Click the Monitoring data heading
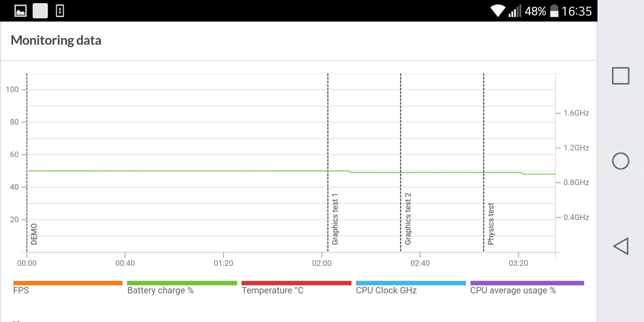The height and width of the screenshot is (322, 644). [56, 40]
